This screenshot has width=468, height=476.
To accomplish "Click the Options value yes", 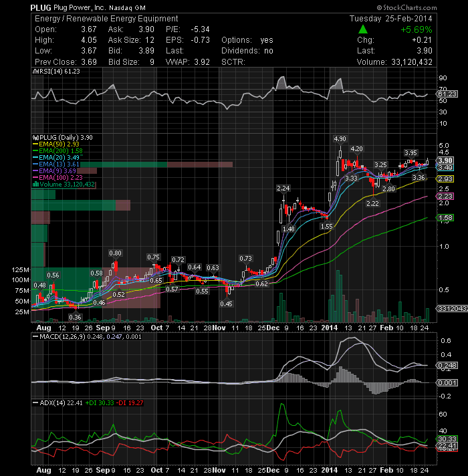I will click(267, 40).
